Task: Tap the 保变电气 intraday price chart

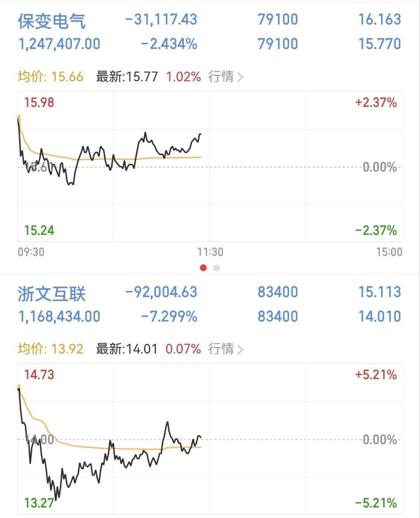Action: tap(210, 166)
